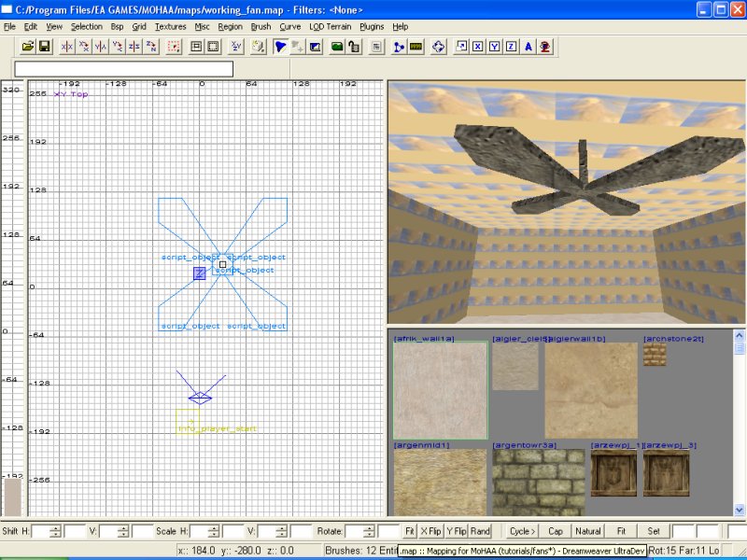Screen dimensions: 747x560
Task: Click the texture browser scroll down arrow
Action: point(740,510)
